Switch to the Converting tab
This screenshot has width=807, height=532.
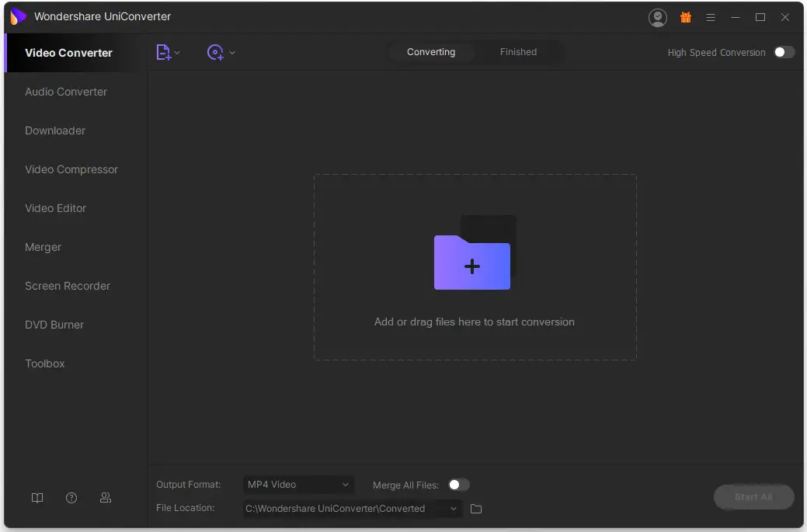coord(431,52)
